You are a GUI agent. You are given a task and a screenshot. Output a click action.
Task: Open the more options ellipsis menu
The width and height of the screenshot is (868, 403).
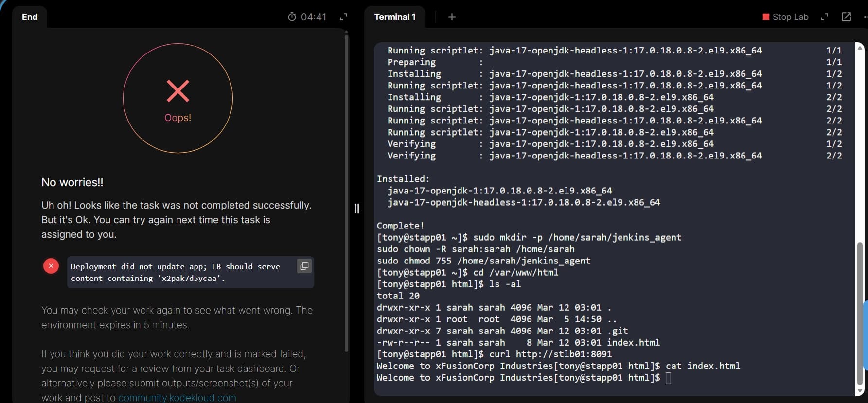(865, 17)
